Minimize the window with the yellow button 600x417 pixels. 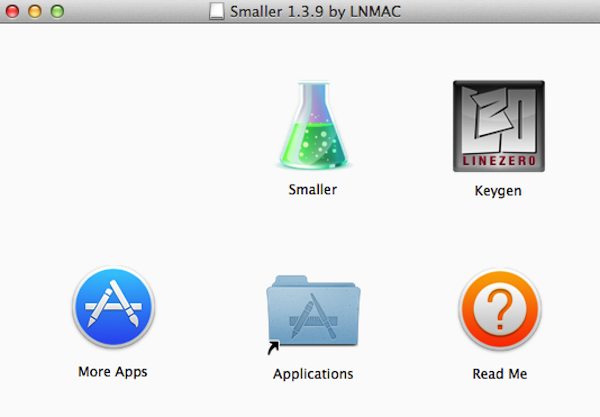[x=35, y=11]
